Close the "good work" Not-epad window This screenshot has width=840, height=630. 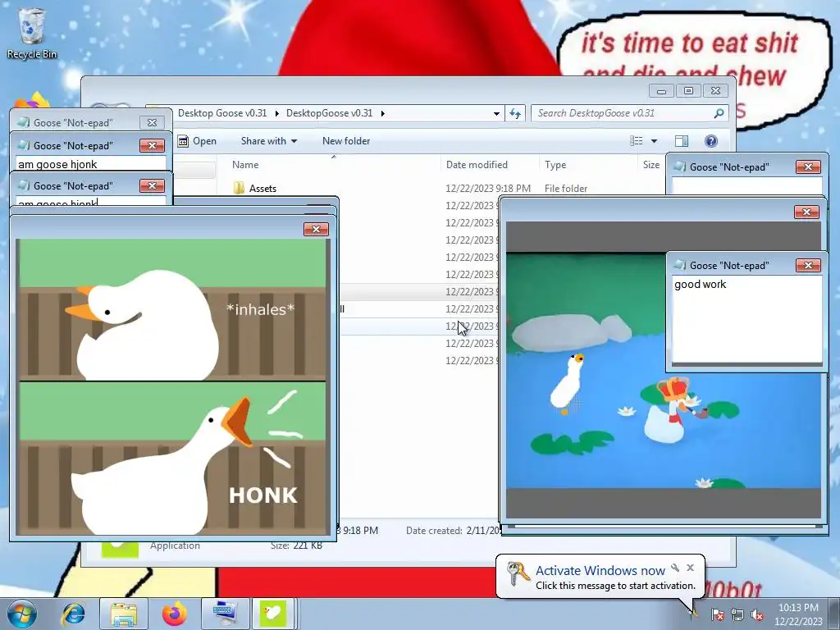[808, 265]
